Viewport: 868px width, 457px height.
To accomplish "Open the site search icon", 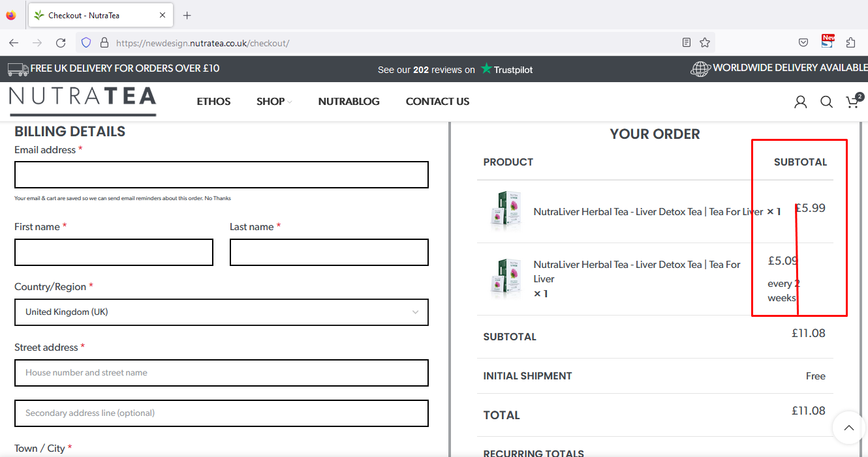I will [826, 102].
